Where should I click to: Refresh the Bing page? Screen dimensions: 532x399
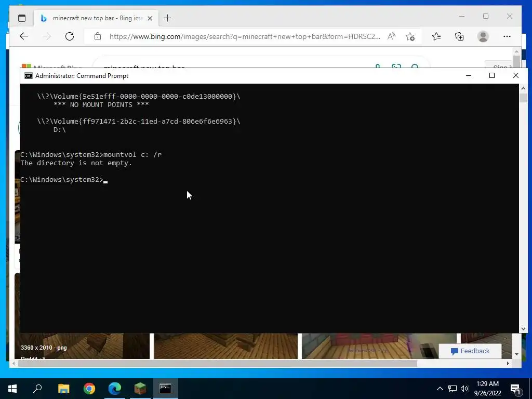[70, 36]
